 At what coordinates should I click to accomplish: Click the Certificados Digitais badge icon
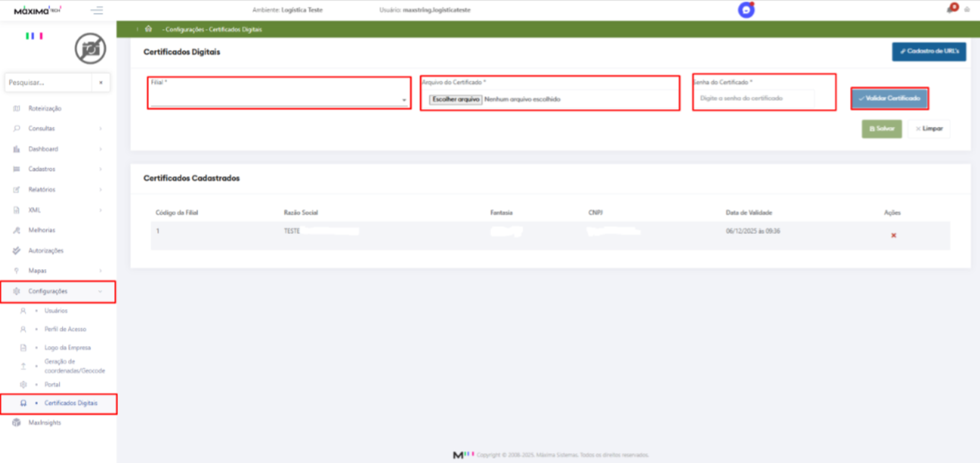23,403
